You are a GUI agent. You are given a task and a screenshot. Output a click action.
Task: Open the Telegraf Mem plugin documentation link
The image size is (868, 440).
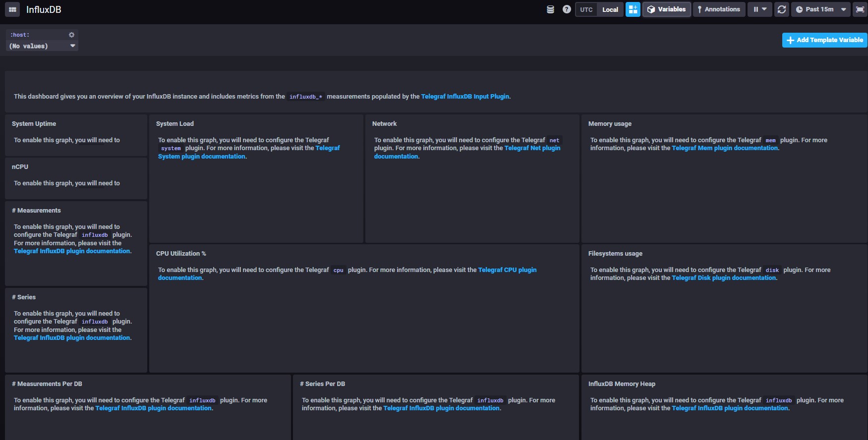724,148
